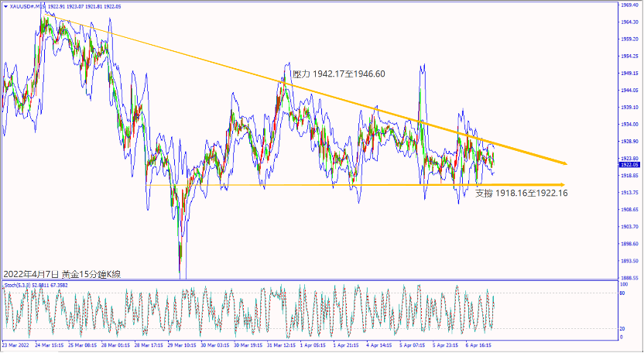Select the 支撐 1918.16至1922.16 support label
The height and width of the screenshot is (353, 644).
(521, 193)
